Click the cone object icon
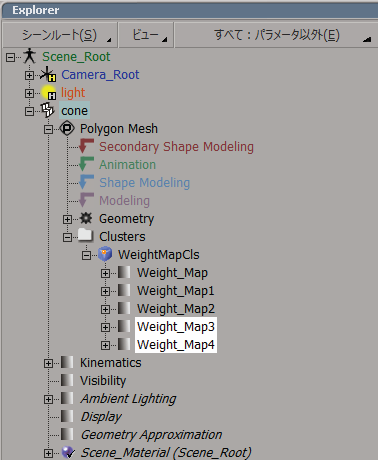The image size is (378, 460). tap(48, 110)
